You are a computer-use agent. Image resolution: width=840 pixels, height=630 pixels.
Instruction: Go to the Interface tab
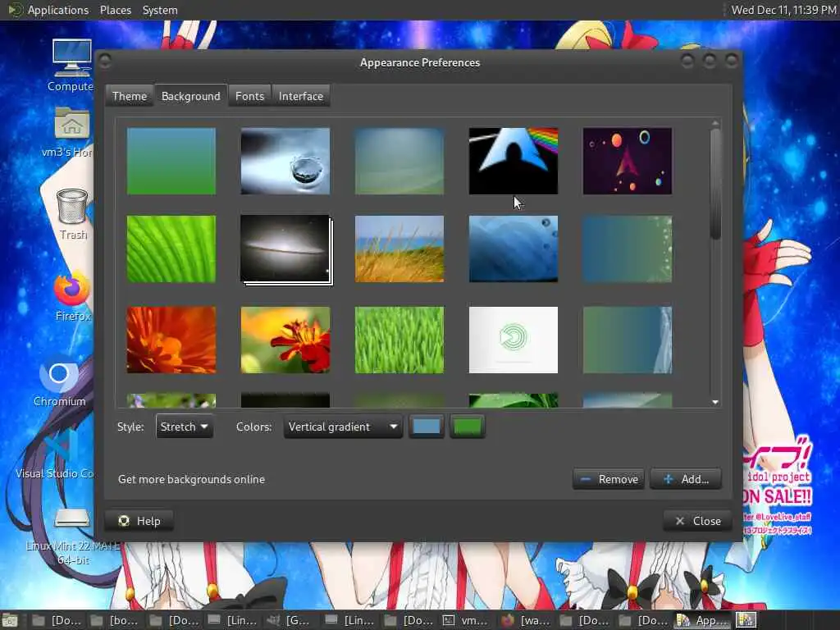pyautogui.click(x=300, y=96)
